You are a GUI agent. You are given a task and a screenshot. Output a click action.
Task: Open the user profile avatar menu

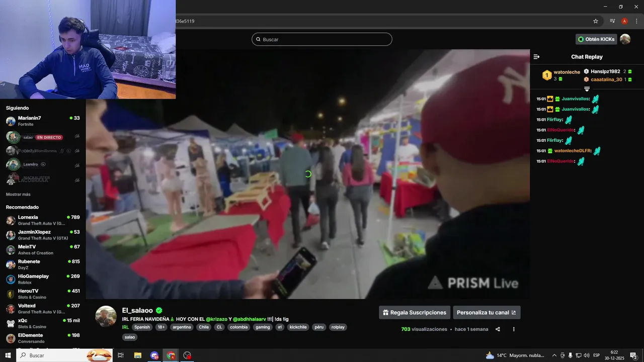point(625,39)
